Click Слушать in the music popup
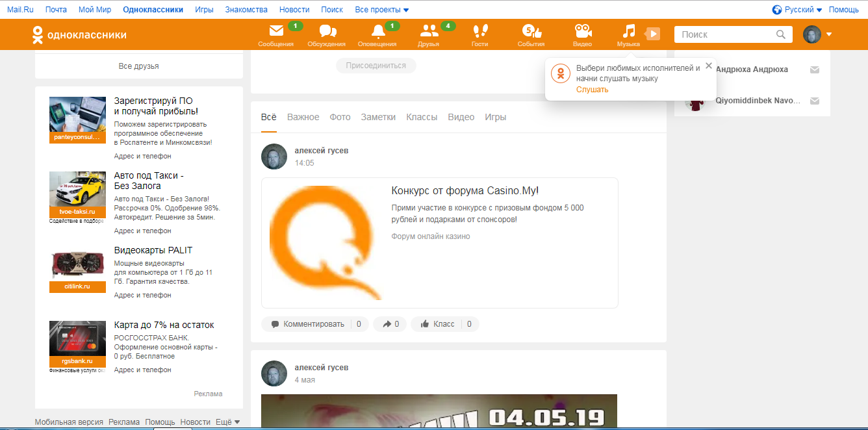This screenshot has width=868, height=430. pos(592,90)
